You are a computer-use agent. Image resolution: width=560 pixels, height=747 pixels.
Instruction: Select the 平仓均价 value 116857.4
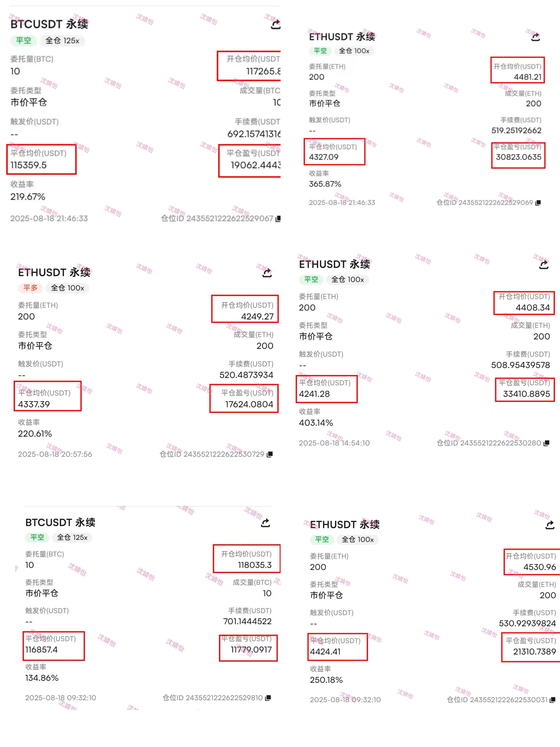(x=42, y=649)
